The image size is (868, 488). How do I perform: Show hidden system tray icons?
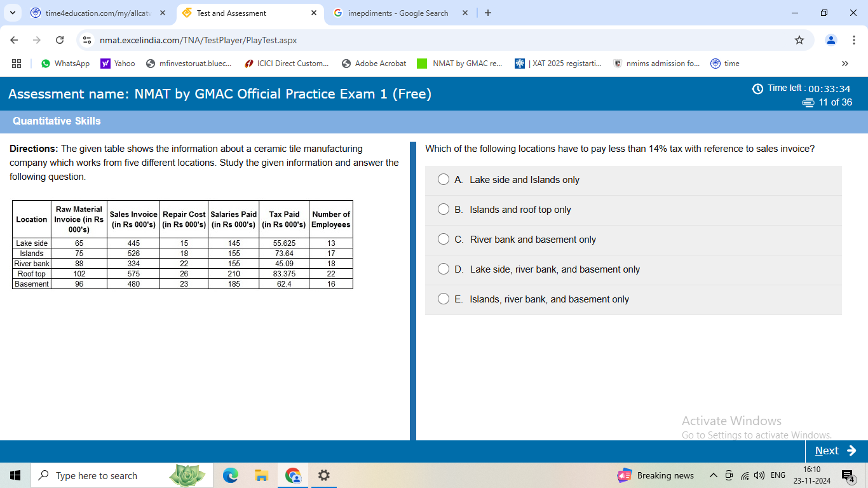[x=714, y=475]
